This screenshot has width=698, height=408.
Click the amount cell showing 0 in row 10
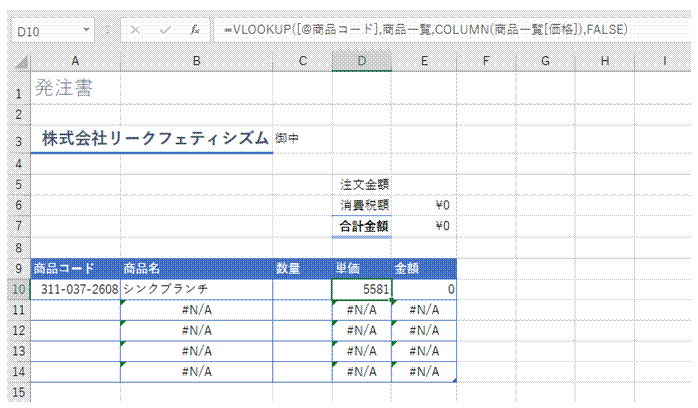pyautogui.click(x=424, y=289)
